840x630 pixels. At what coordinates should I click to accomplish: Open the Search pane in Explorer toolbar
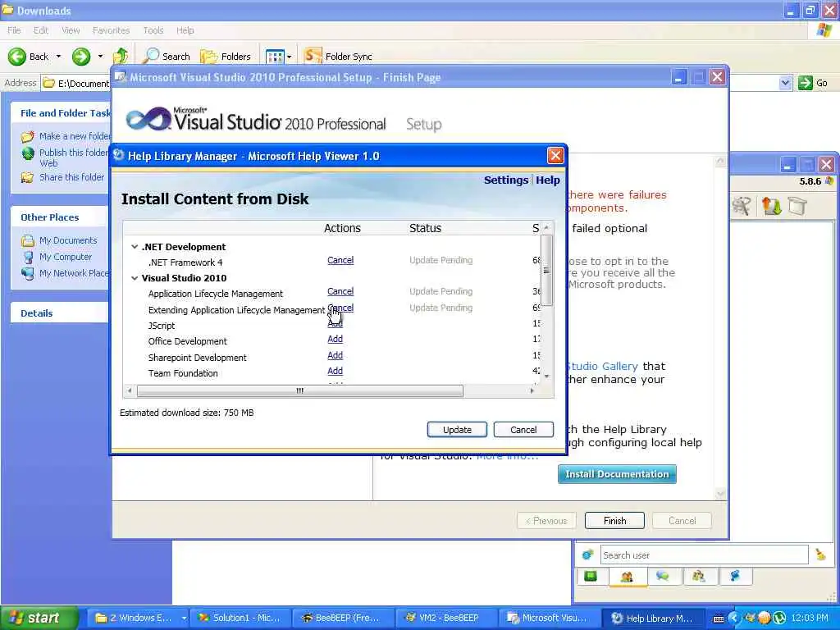click(167, 57)
